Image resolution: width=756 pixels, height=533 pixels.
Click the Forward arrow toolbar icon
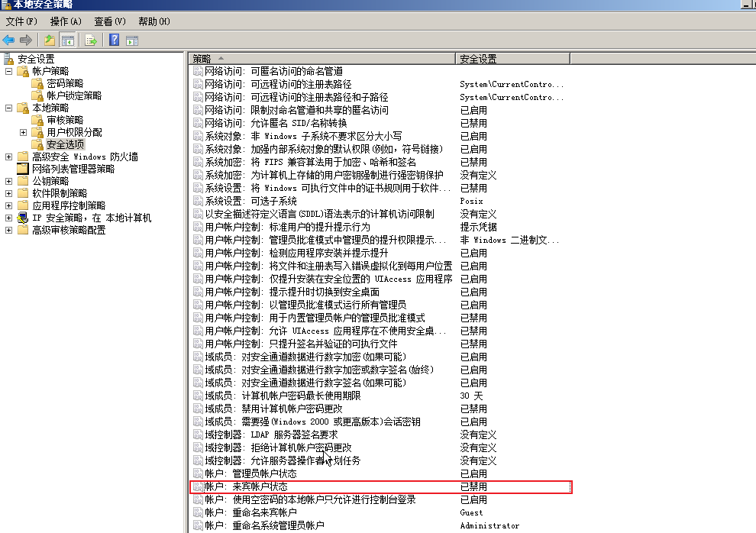(x=26, y=40)
